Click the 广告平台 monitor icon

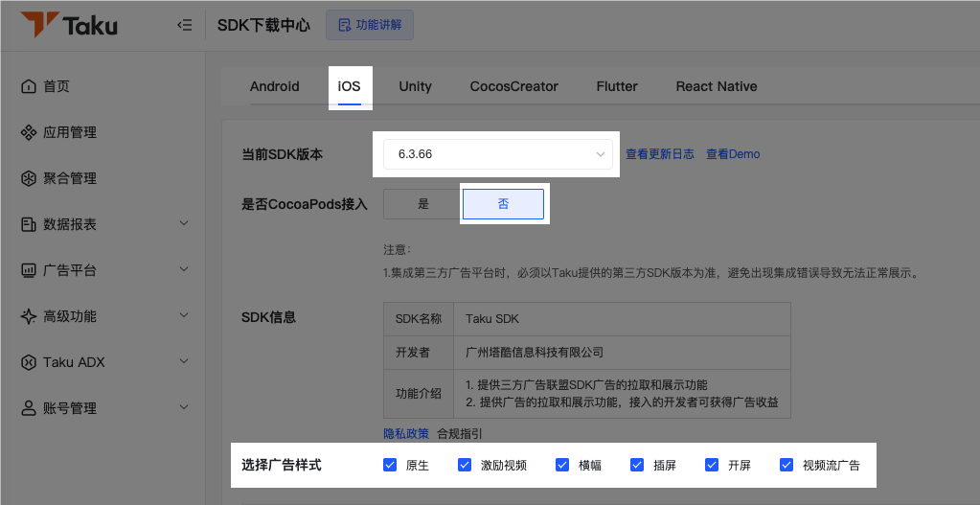29,270
